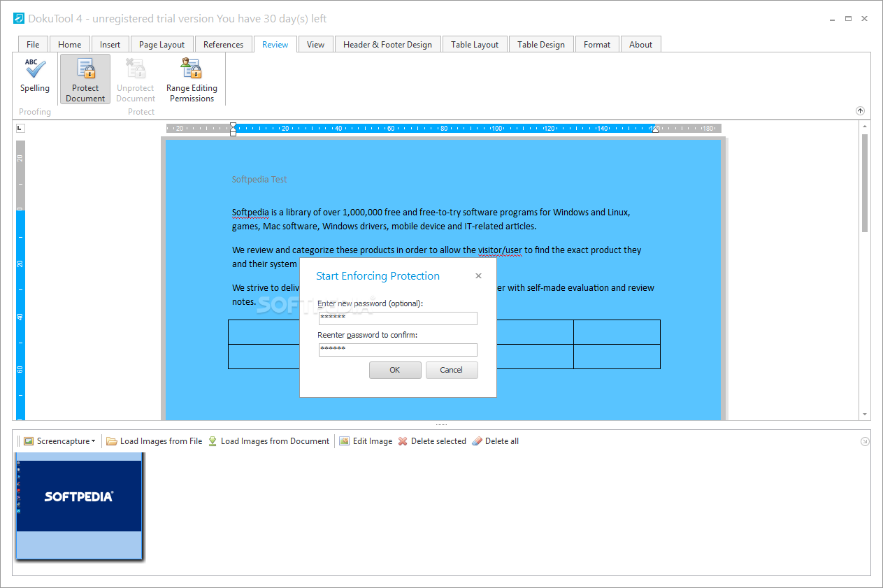Minimize the DokuTool window
883x588 pixels.
(831, 18)
